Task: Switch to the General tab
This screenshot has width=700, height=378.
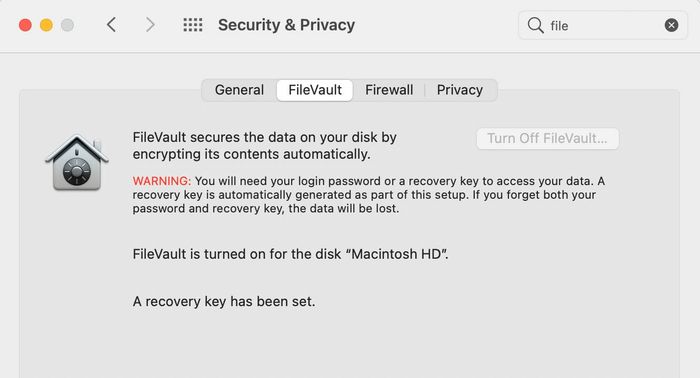Action: (239, 90)
